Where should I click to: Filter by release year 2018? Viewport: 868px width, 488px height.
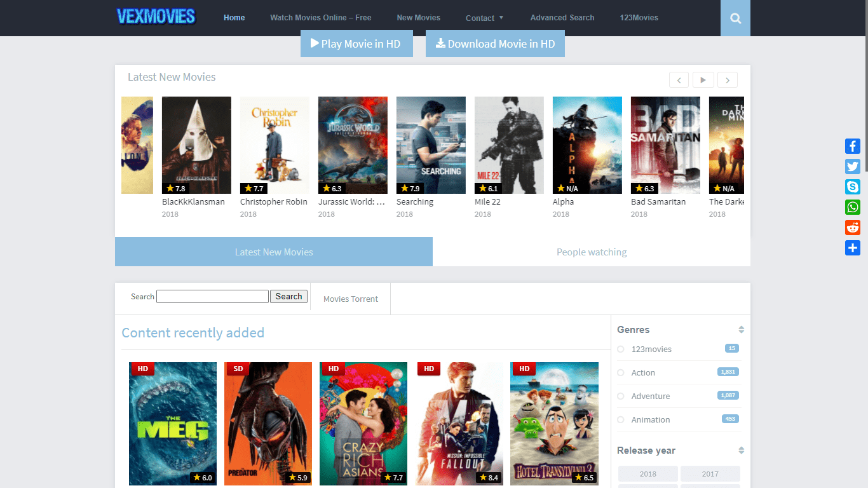(x=648, y=473)
